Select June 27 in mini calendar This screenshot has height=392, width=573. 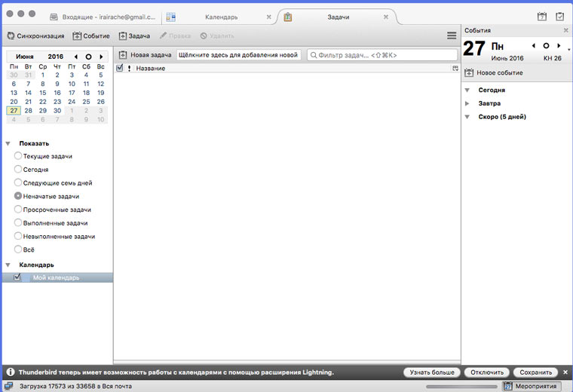point(14,111)
